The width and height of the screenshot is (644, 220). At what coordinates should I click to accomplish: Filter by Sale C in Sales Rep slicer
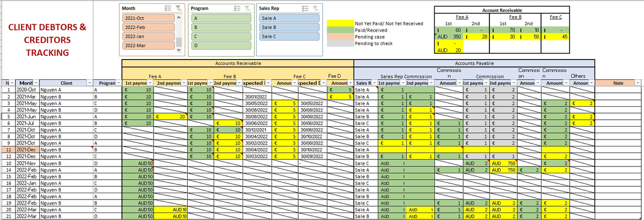click(x=290, y=36)
